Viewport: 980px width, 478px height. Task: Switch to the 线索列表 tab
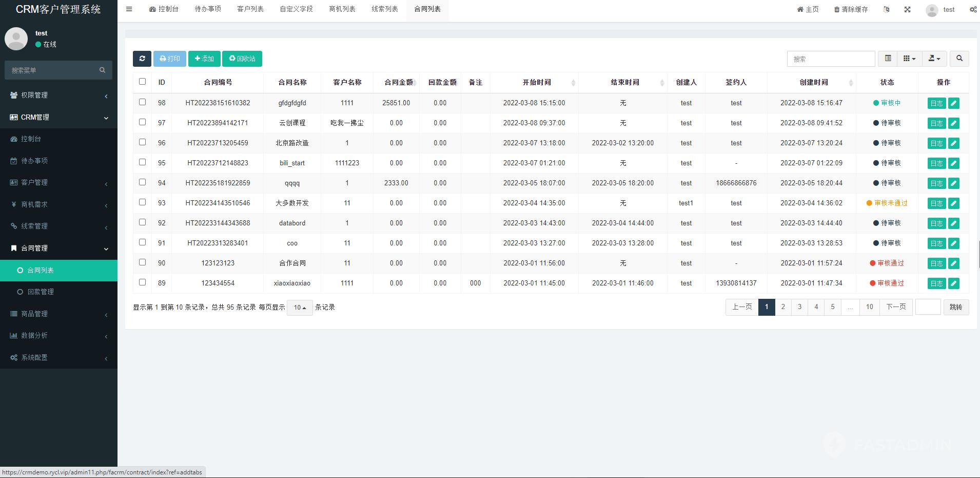(x=384, y=9)
